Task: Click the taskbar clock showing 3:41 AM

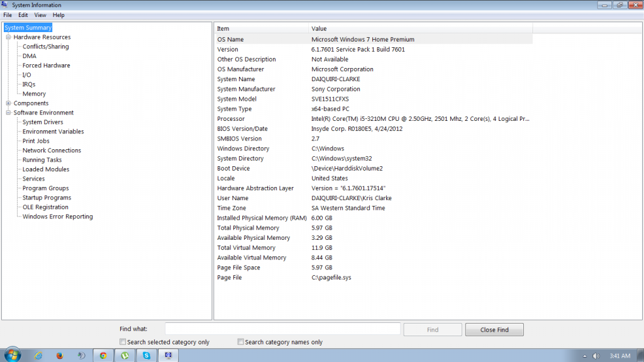Action: 619,356
